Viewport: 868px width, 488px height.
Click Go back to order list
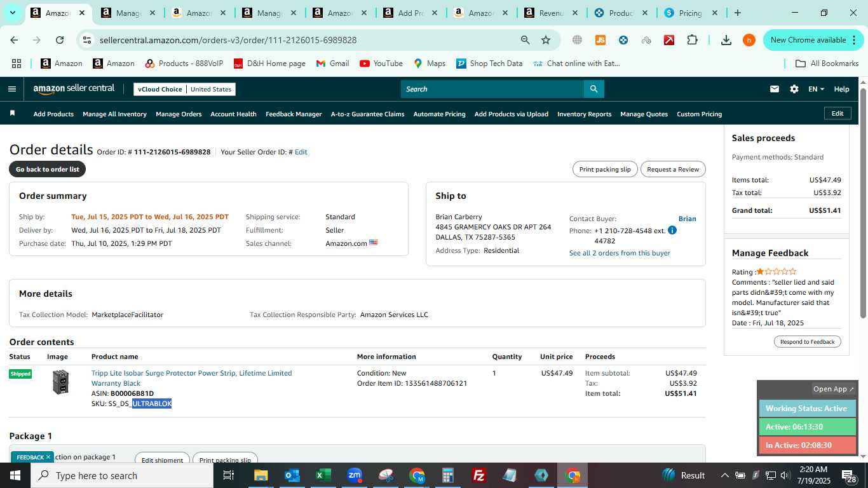pyautogui.click(x=48, y=169)
